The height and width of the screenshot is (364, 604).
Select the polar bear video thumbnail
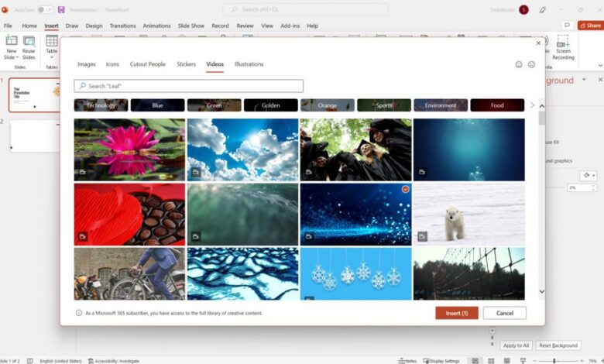(468, 215)
